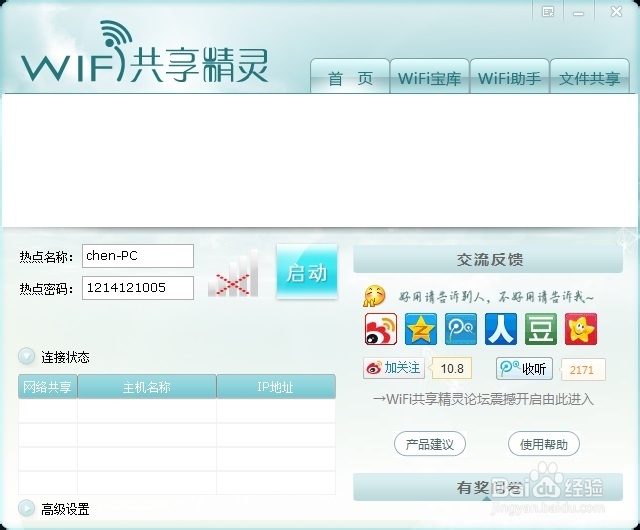Click the WiFi共享精灵 logo

(145, 52)
